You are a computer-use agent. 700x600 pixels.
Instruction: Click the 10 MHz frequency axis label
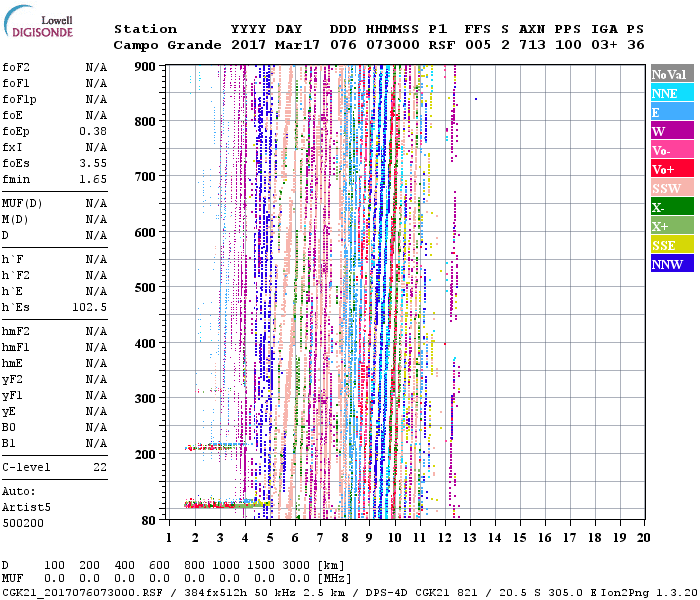pyautogui.click(x=394, y=538)
